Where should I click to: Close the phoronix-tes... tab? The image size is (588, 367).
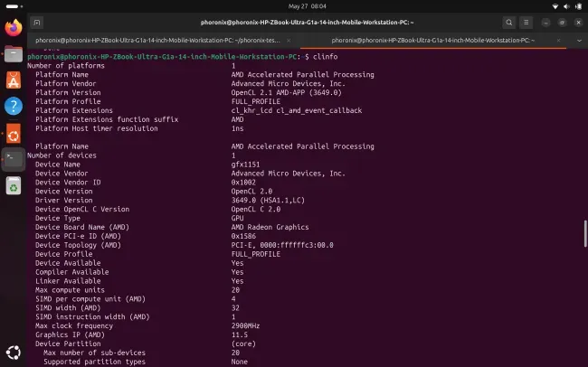tap(289, 40)
